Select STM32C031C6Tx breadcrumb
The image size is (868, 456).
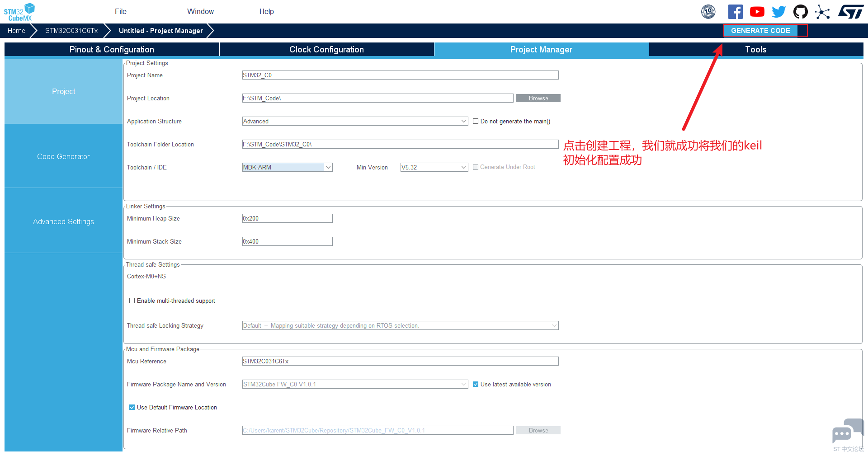[71, 31]
